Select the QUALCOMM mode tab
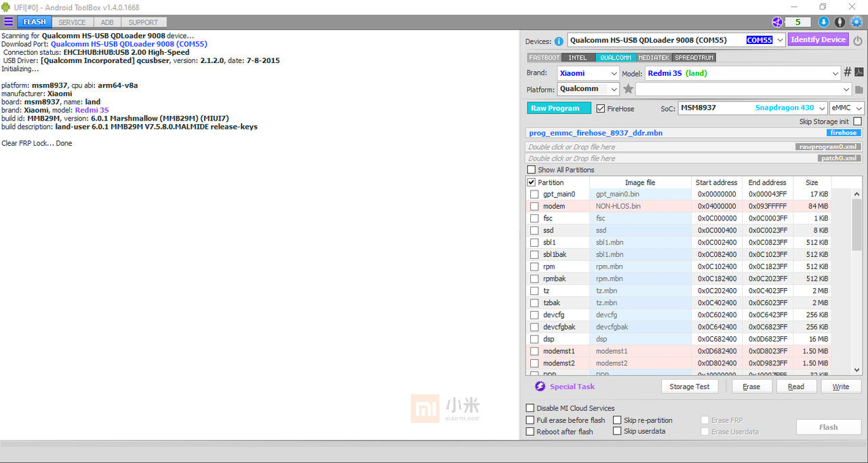Image resolution: width=868 pixels, height=463 pixels. 616,58
